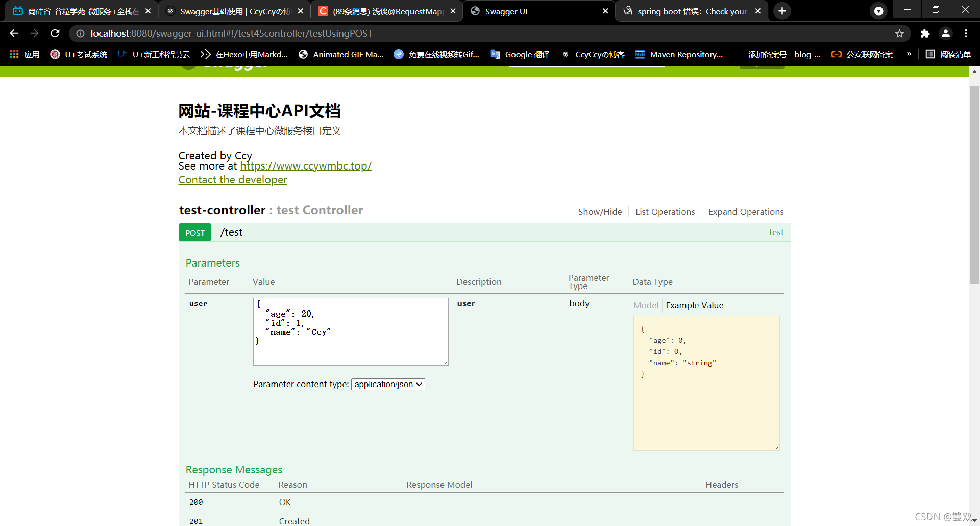View site information icon in address bar
The height and width of the screenshot is (526, 980).
coord(80,33)
